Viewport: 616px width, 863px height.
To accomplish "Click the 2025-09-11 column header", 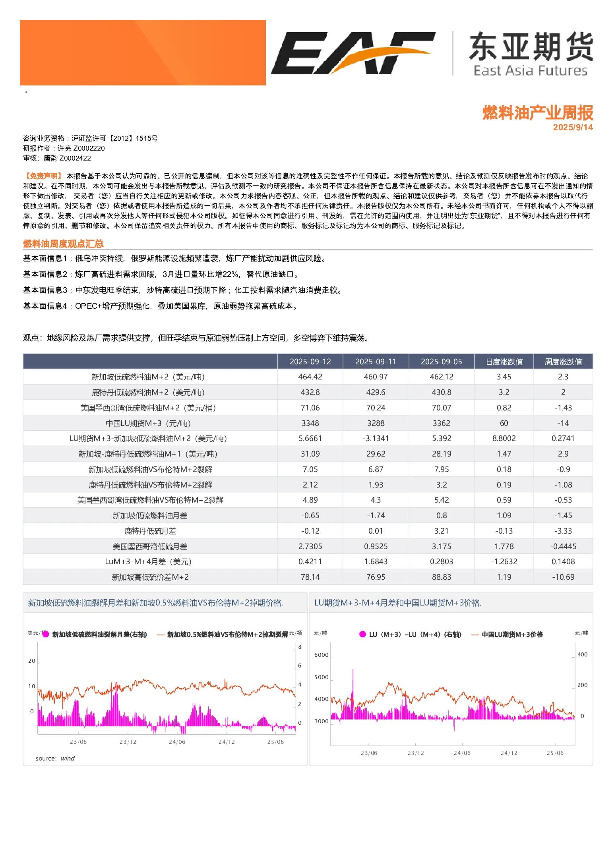I will 376,362.
